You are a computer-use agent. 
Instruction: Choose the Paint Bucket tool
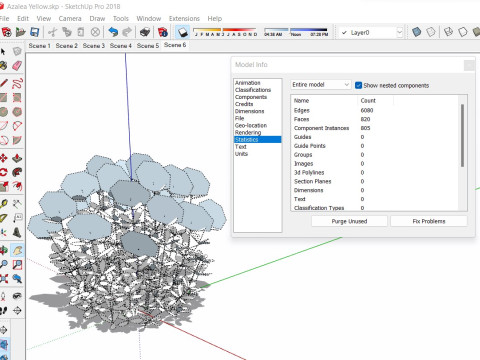click(4, 66)
